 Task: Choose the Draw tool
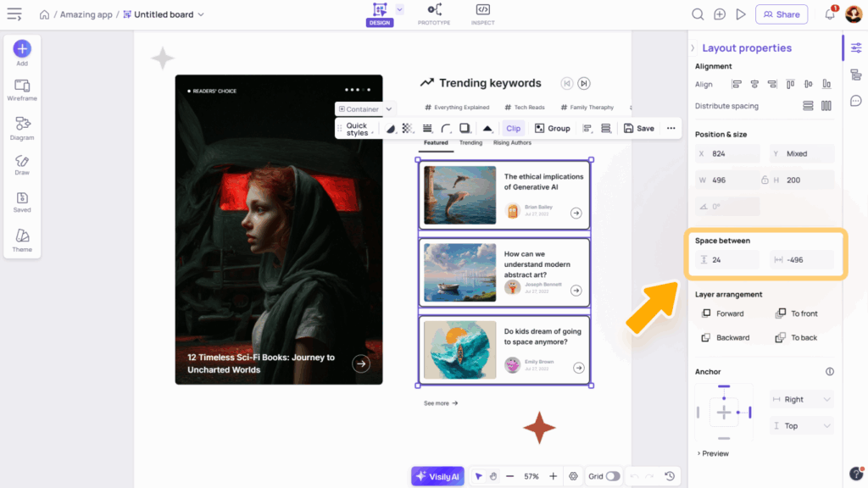(22, 164)
